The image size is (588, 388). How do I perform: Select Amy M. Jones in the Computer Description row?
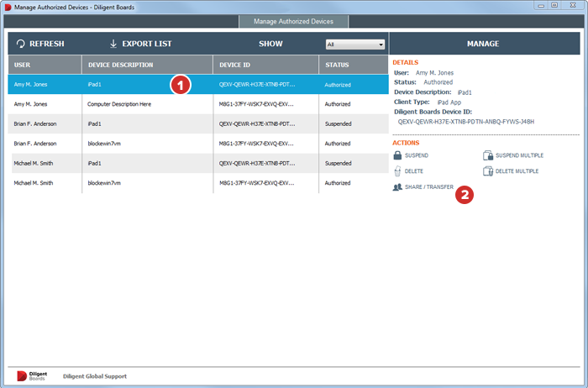30,104
